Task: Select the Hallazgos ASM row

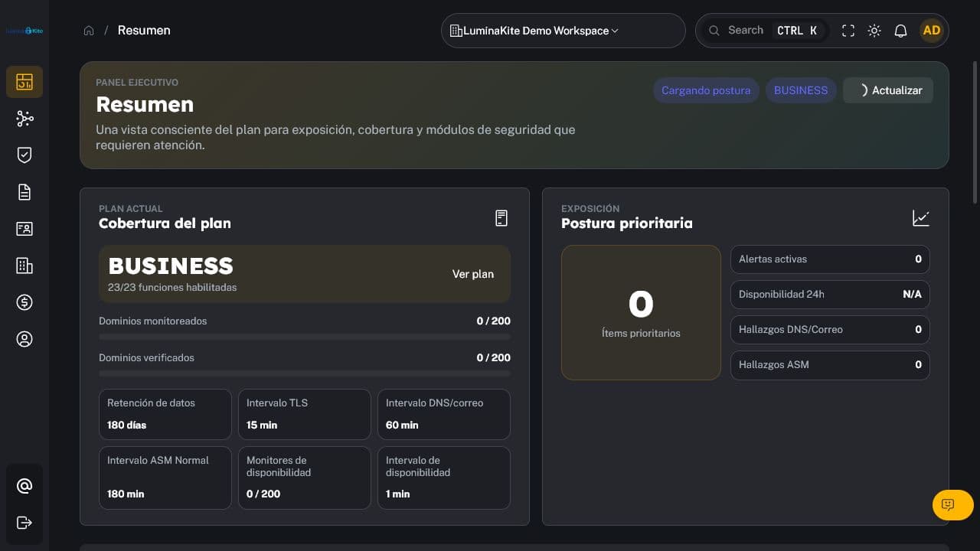Action: click(830, 365)
